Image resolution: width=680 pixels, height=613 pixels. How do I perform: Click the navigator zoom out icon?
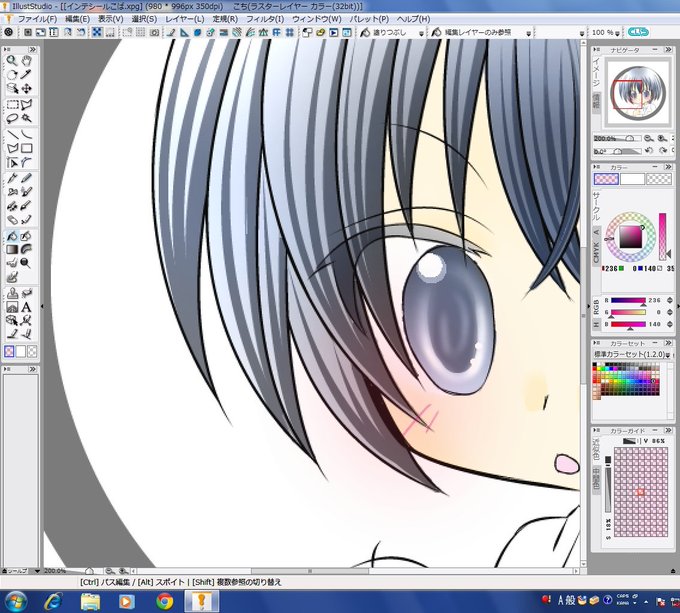coord(648,138)
